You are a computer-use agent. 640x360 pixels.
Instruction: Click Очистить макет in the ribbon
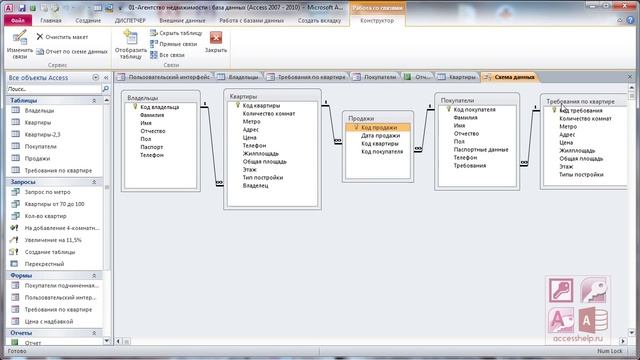tap(62, 37)
